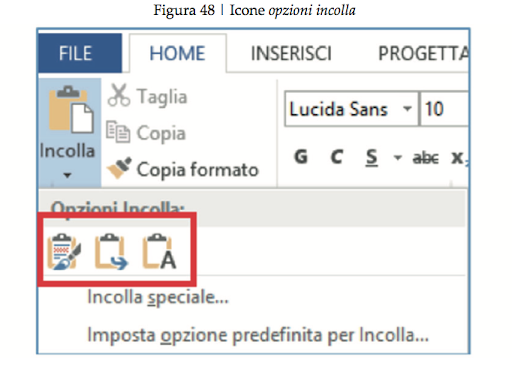The width and height of the screenshot is (512, 372).
Task: Switch to the HOME tab
Action: coord(178,53)
